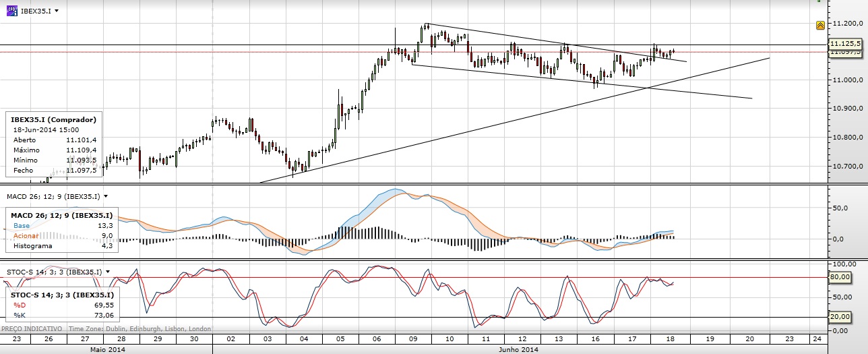This screenshot has height=354, width=868.
Task: Select the %D line in stochastic legend
Action: click(x=19, y=305)
